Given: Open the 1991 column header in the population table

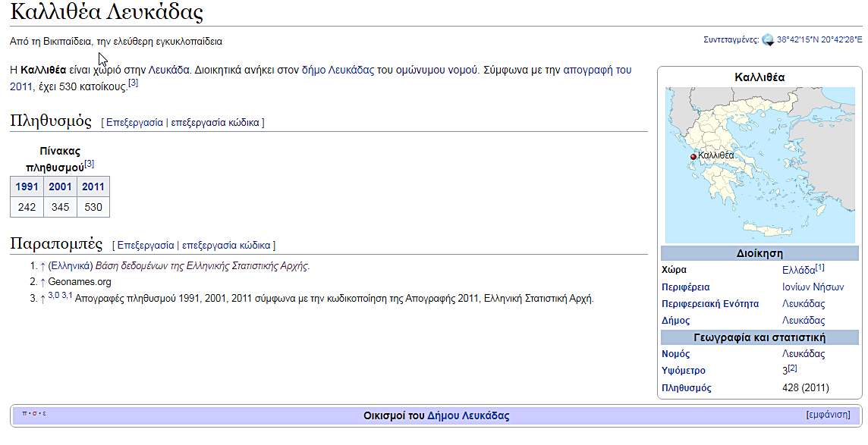Looking at the screenshot, I should pyautogui.click(x=27, y=186).
